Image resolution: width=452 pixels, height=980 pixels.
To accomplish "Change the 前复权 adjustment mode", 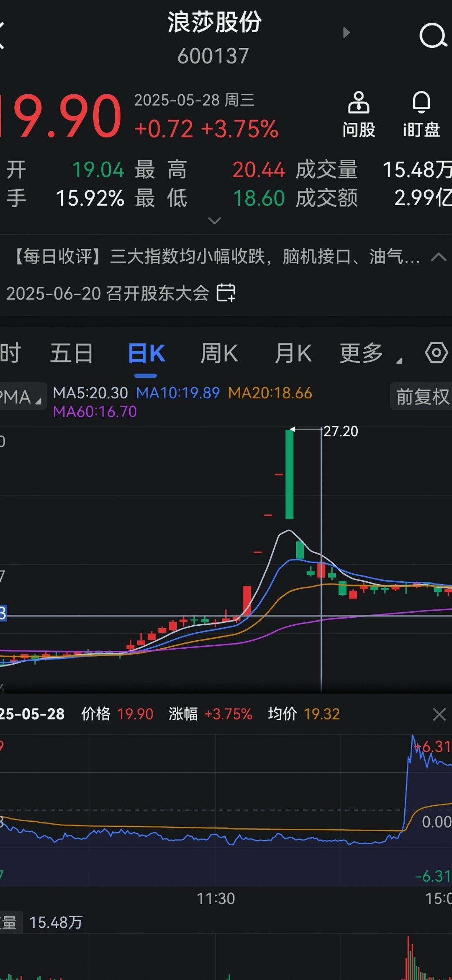I will click(421, 396).
